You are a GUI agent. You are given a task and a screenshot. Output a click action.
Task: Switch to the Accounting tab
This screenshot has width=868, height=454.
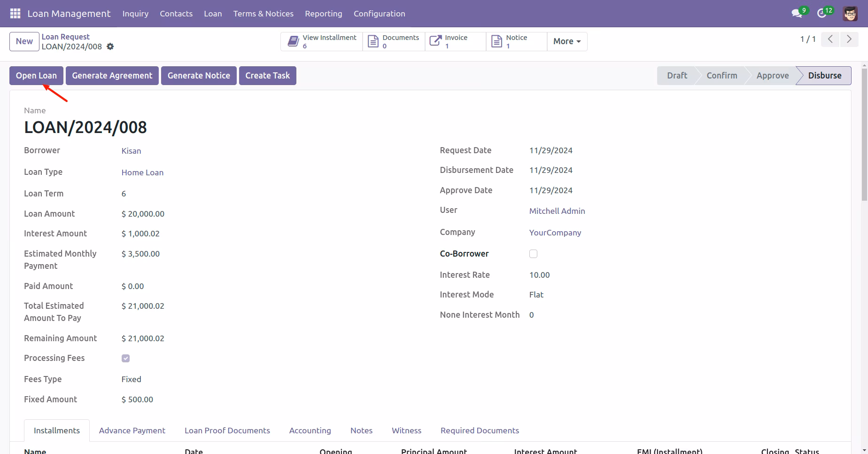(x=310, y=431)
